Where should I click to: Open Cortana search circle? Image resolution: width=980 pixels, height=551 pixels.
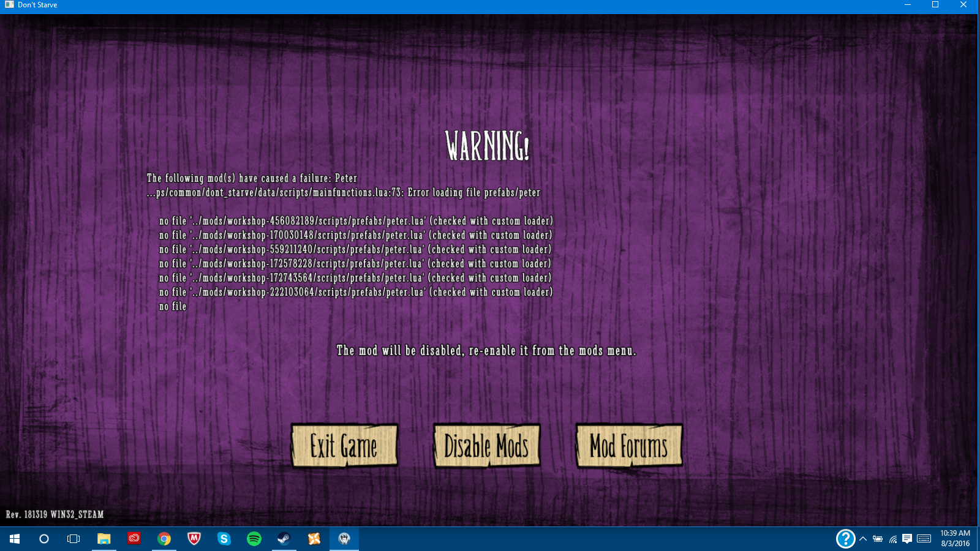click(44, 539)
